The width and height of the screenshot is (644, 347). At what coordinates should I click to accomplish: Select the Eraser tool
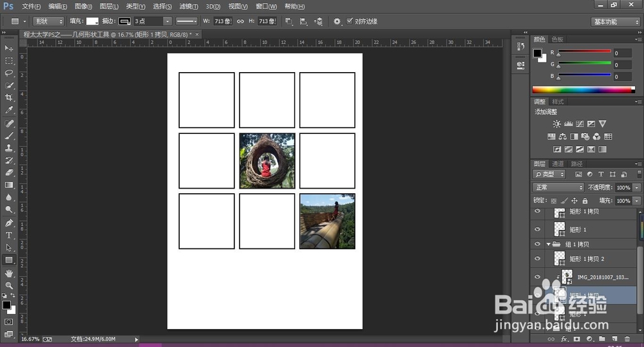pyautogui.click(x=8, y=173)
